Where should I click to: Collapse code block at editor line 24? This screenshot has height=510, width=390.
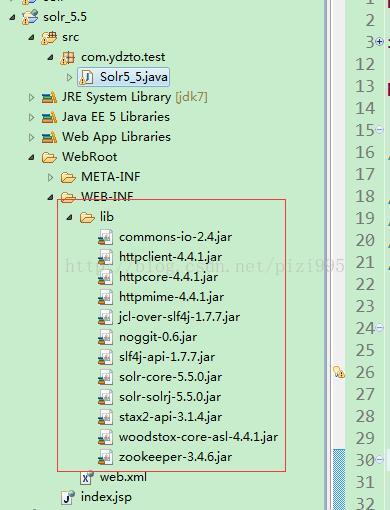click(x=379, y=328)
